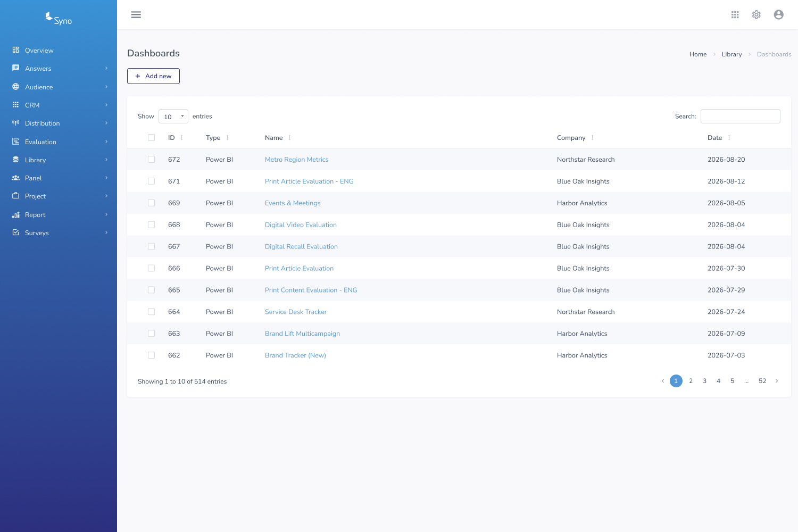Open Metro Region Metrics dashboard
798x532 pixels.
(x=296, y=160)
